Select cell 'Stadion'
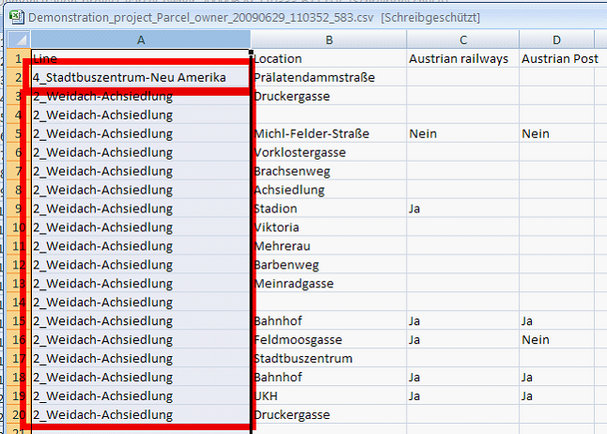 (x=329, y=209)
